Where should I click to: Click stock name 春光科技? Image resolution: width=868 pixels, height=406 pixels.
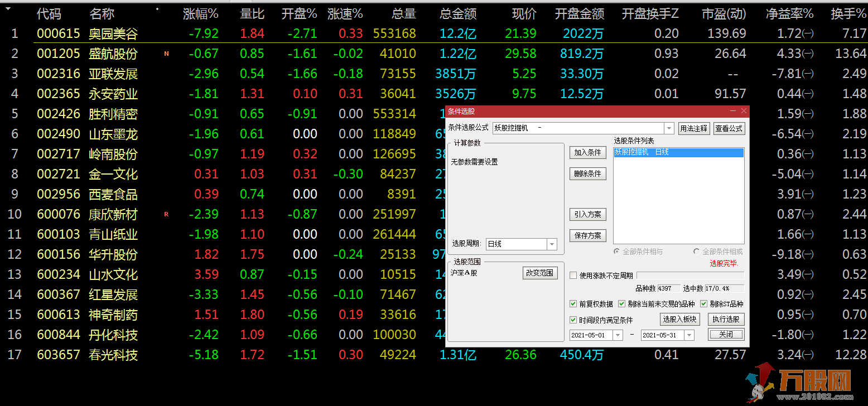tap(113, 355)
